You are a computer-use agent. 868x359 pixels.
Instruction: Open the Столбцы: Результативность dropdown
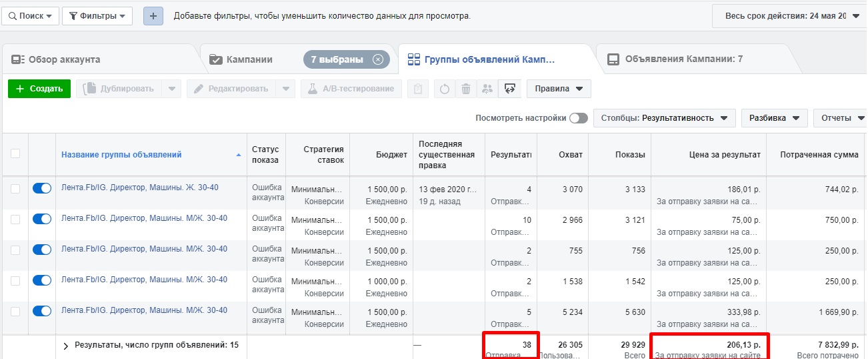[x=665, y=118]
